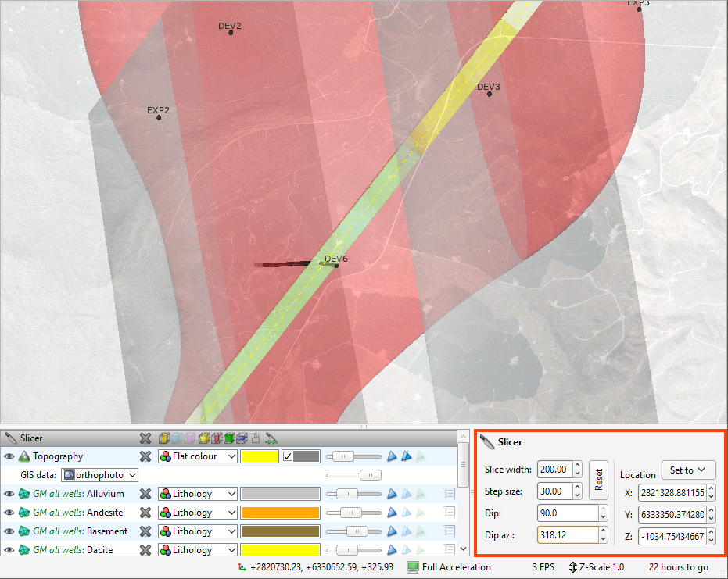Screen dimensions: 728x579
Task: Hide the Topography layer via eye icon
Action: [x=9, y=456]
